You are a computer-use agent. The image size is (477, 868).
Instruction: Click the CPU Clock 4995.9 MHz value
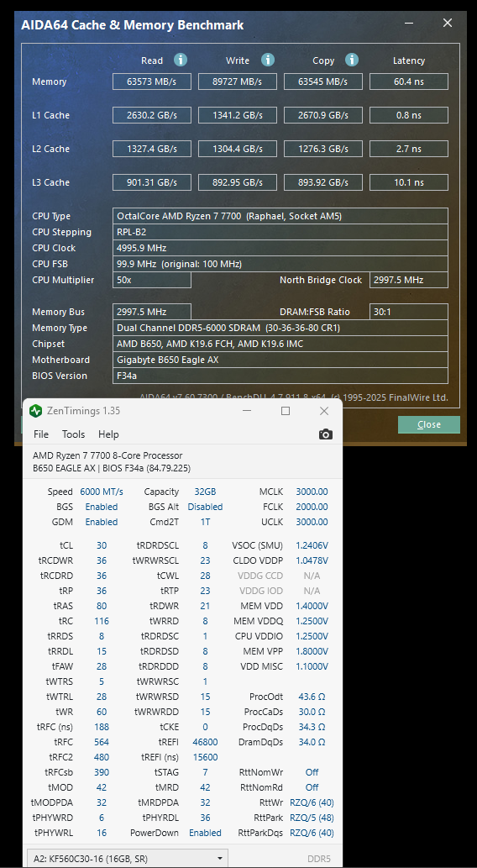[x=280, y=248]
